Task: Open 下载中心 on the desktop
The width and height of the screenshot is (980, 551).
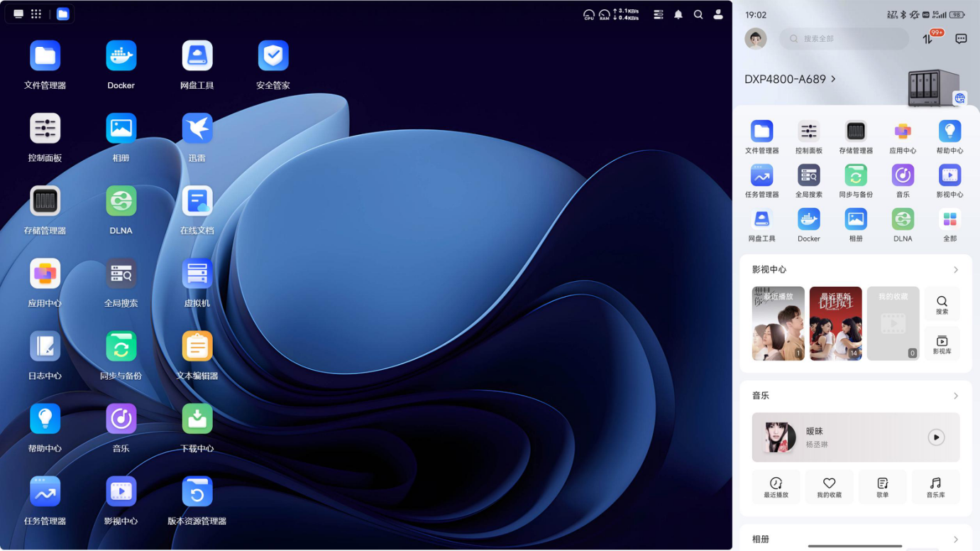Action: (197, 419)
